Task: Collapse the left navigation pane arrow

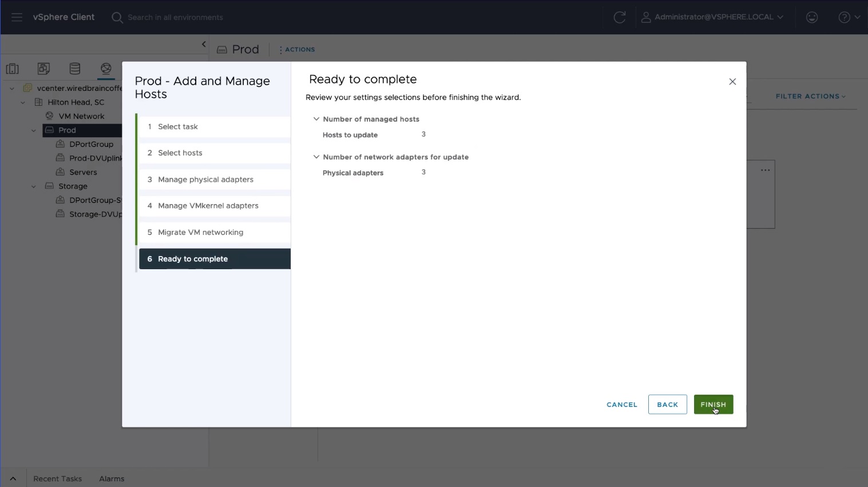Action: [x=204, y=44]
